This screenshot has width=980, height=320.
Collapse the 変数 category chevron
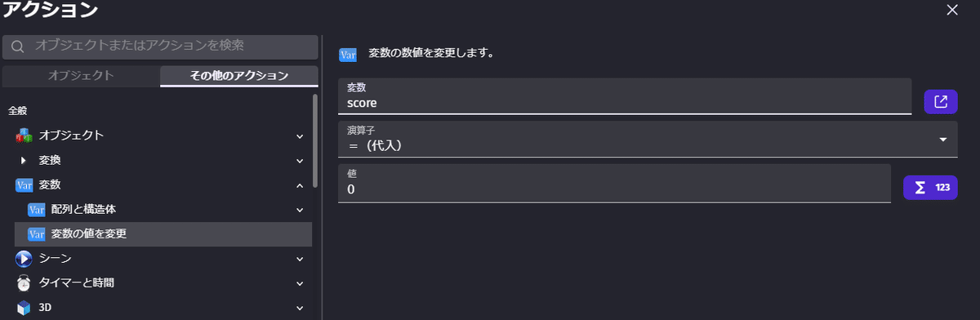pyautogui.click(x=300, y=185)
